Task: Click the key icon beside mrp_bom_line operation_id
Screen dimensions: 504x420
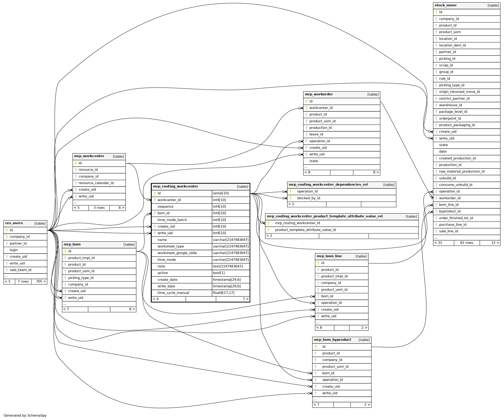Action: [318, 303]
